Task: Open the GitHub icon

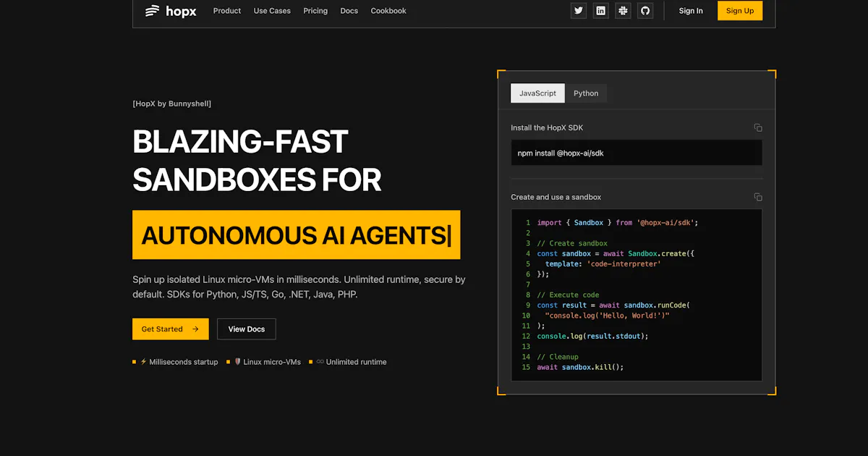Action: 645,11
